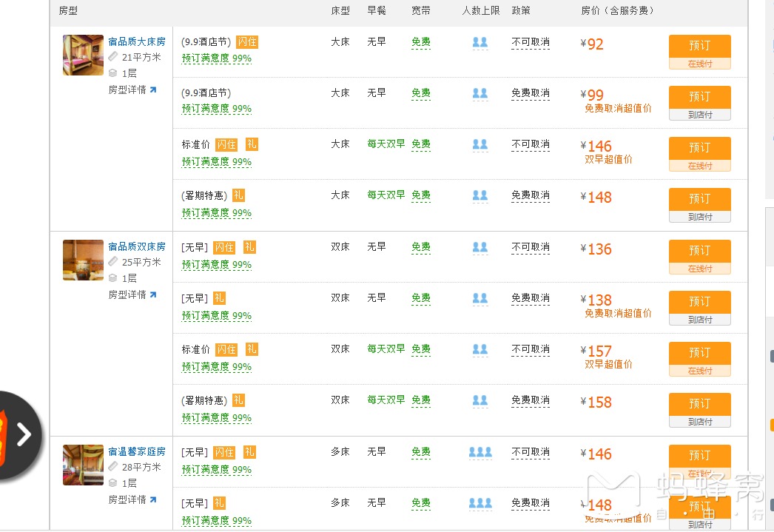
Task: Click 每天双早 breakfast on ¥158 row
Action: coord(386,400)
